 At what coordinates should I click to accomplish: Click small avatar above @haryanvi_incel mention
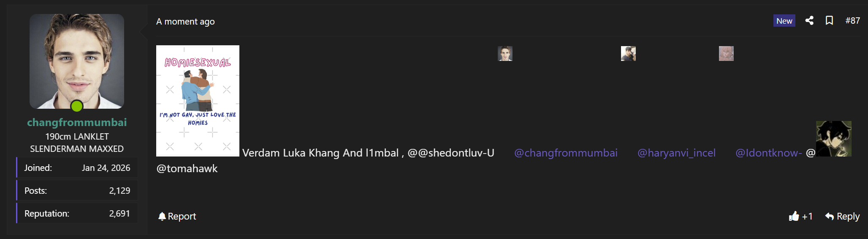628,54
